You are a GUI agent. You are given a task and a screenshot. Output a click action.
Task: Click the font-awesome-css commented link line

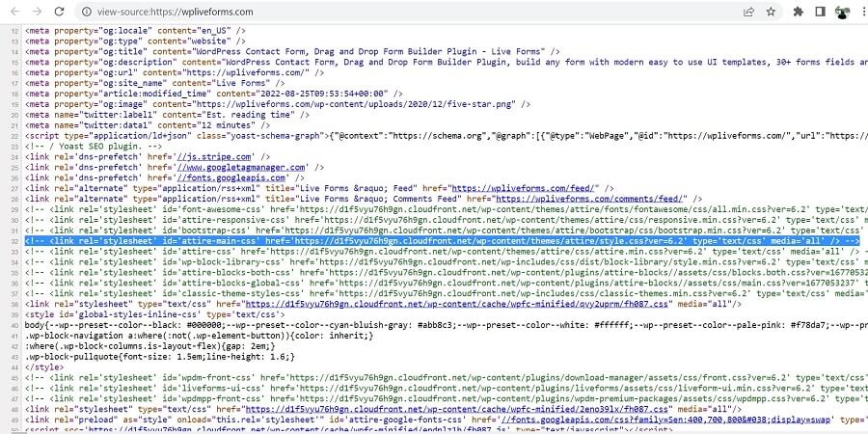point(447,209)
